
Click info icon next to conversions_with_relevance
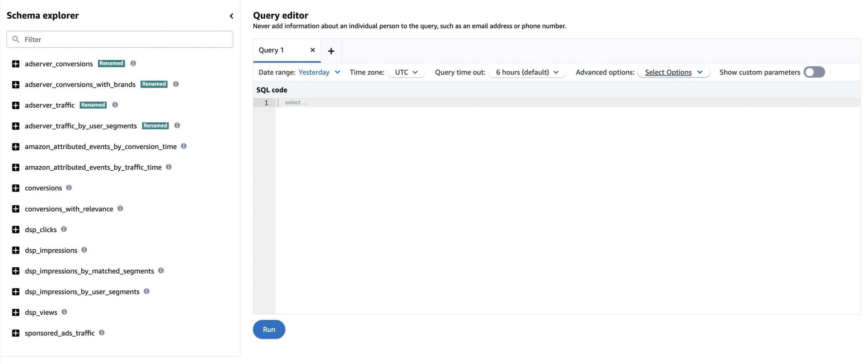(120, 209)
